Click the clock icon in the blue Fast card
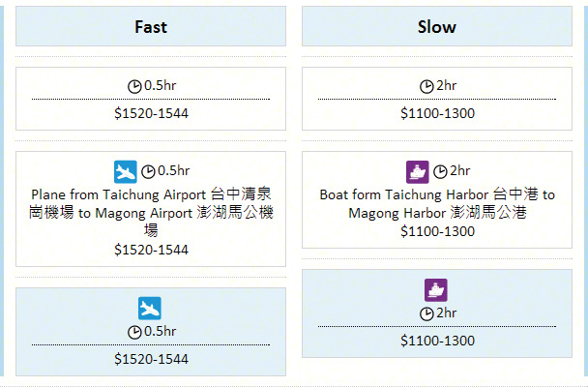The height and width of the screenshot is (387, 588). (134, 333)
